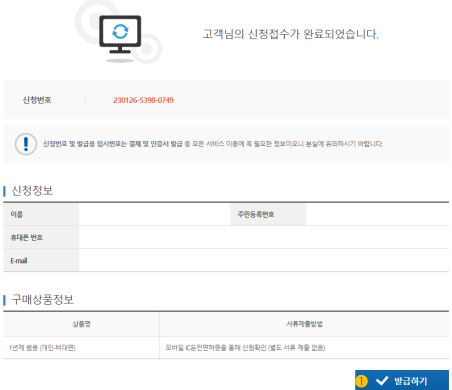Click the 신청번호 label

coord(37,100)
